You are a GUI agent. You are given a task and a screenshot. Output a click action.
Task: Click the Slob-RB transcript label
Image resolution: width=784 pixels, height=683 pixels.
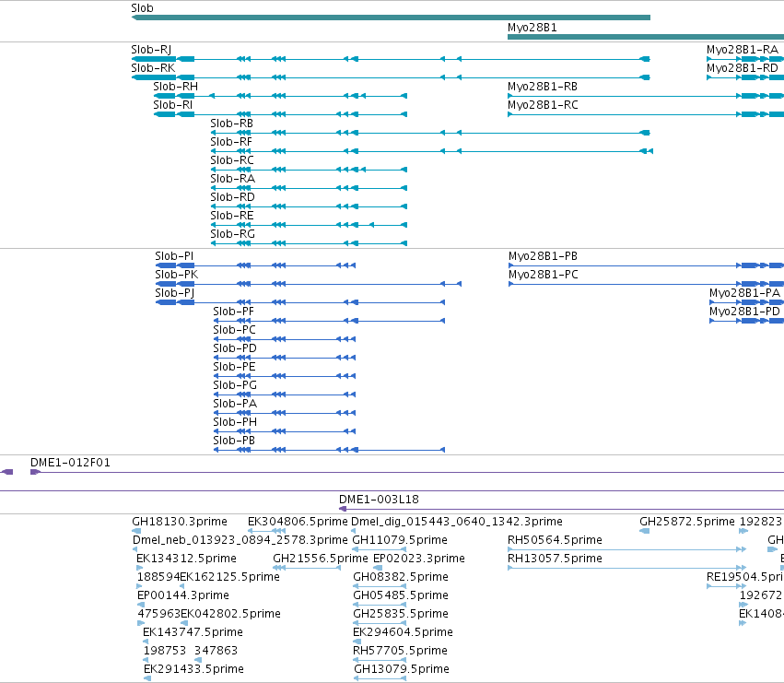(x=231, y=124)
